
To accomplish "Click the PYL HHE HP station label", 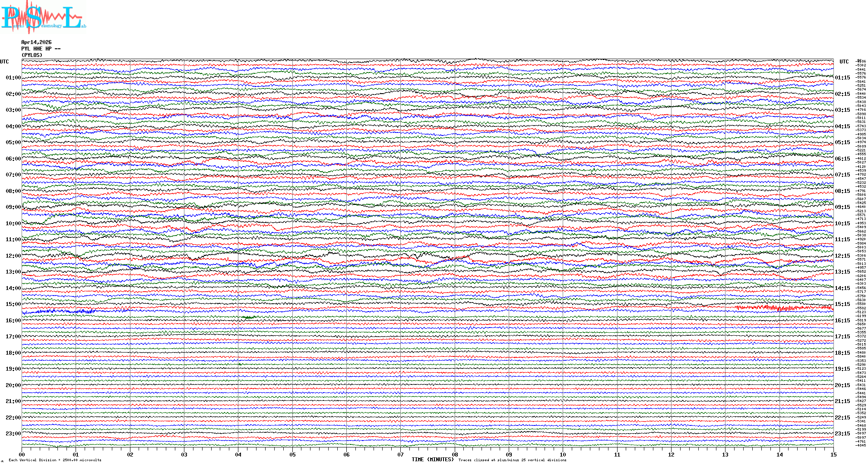I will click(41, 49).
